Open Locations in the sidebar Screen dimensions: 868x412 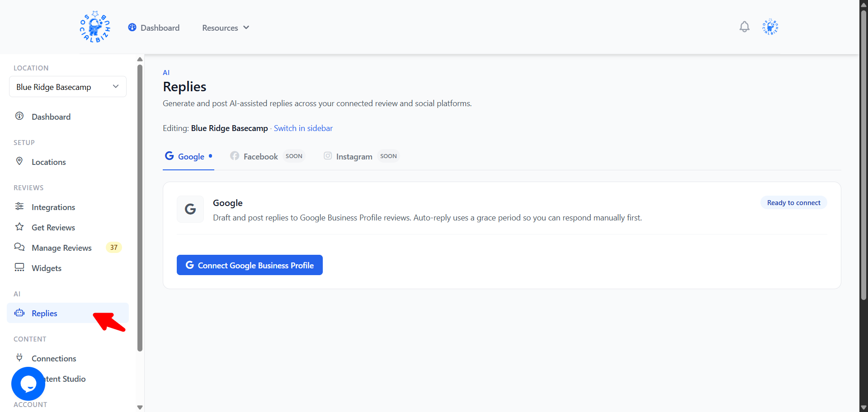(68, 162)
